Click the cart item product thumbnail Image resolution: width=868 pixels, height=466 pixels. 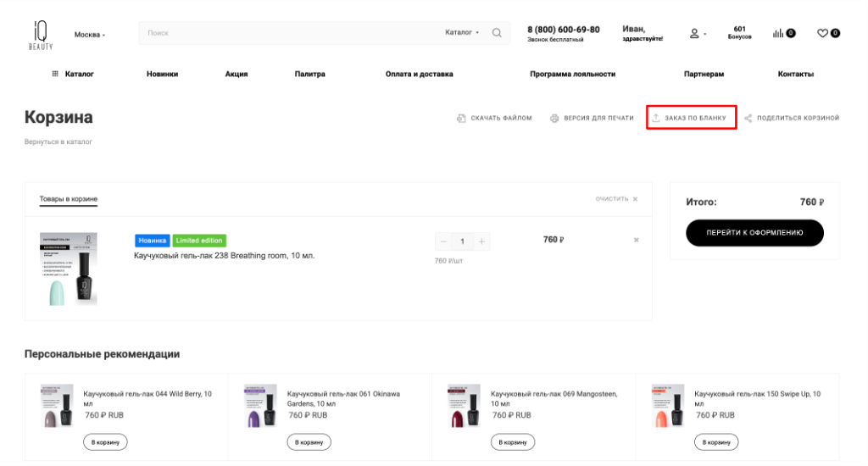coord(69,269)
